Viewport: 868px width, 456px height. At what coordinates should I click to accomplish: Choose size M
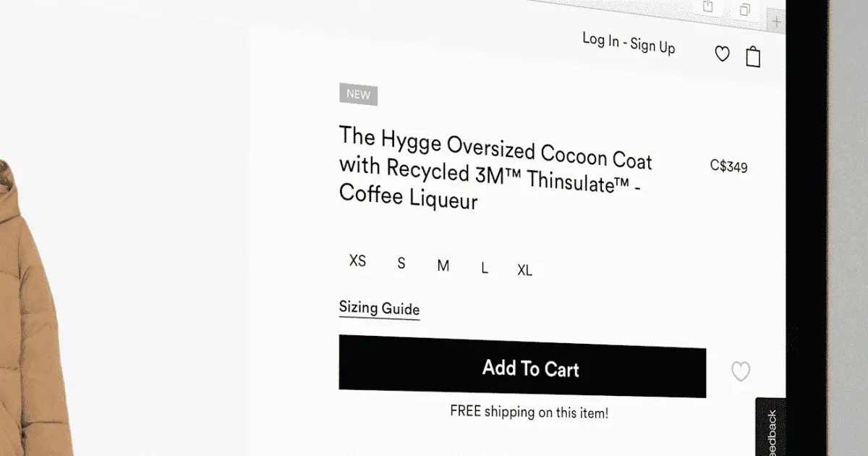point(443,266)
